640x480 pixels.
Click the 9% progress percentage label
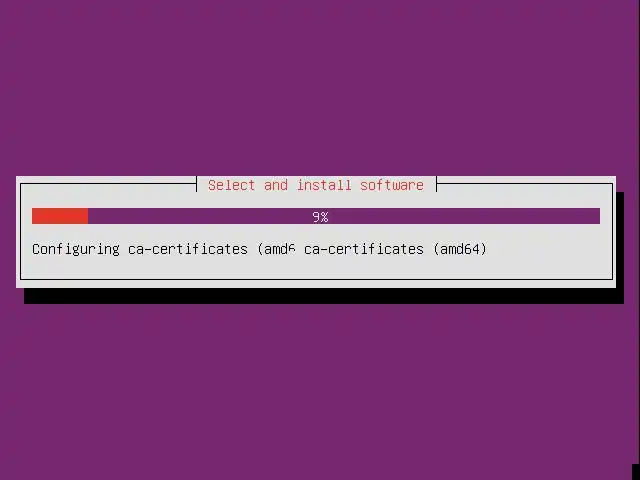pyautogui.click(x=320, y=217)
